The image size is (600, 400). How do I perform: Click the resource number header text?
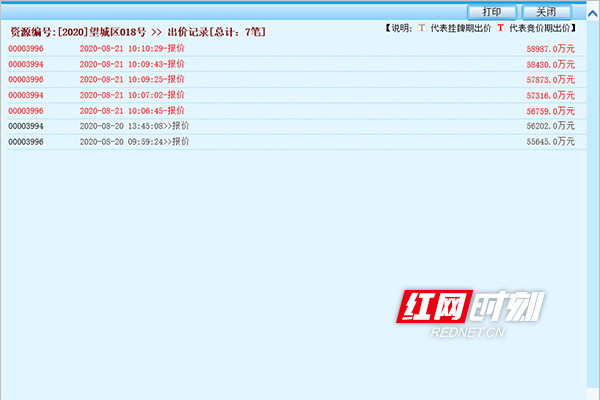pos(78,32)
